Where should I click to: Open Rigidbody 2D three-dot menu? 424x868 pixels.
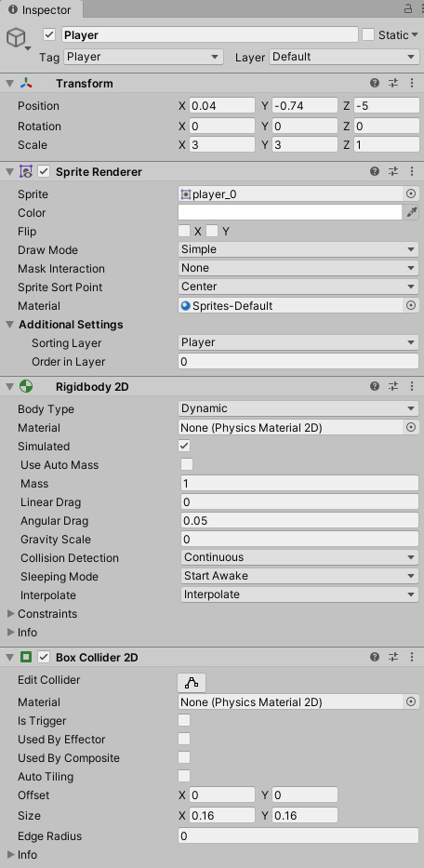tap(412, 386)
